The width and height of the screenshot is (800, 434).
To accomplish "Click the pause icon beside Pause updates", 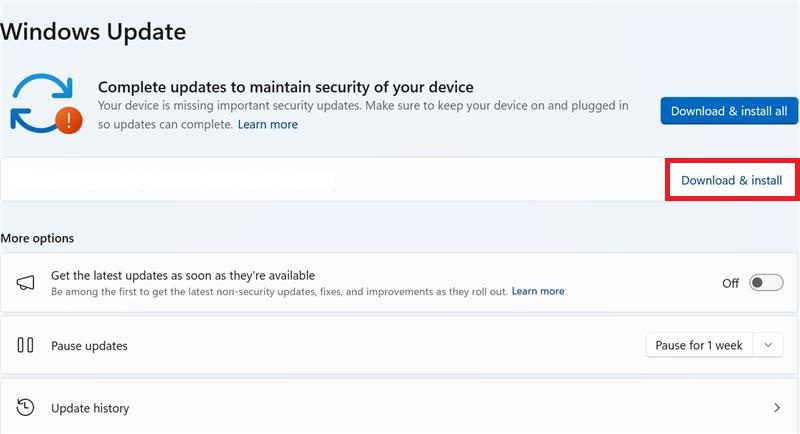I will pos(26,345).
